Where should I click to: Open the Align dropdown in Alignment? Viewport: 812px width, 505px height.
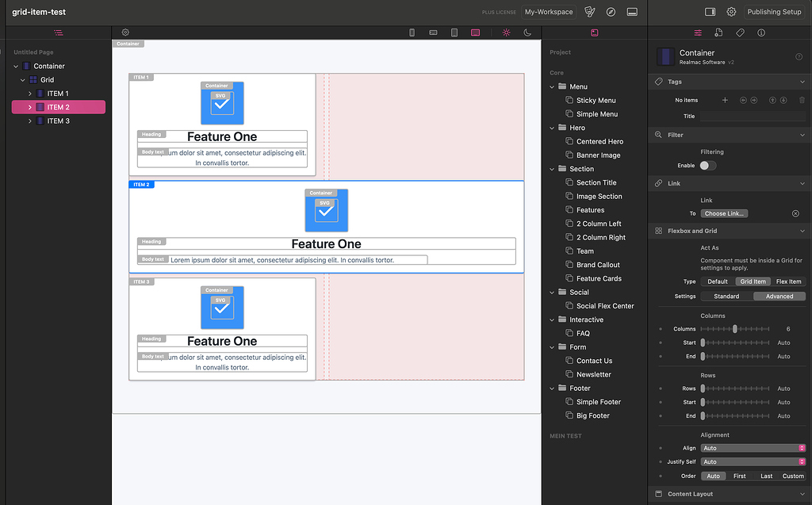click(x=753, y=448)
